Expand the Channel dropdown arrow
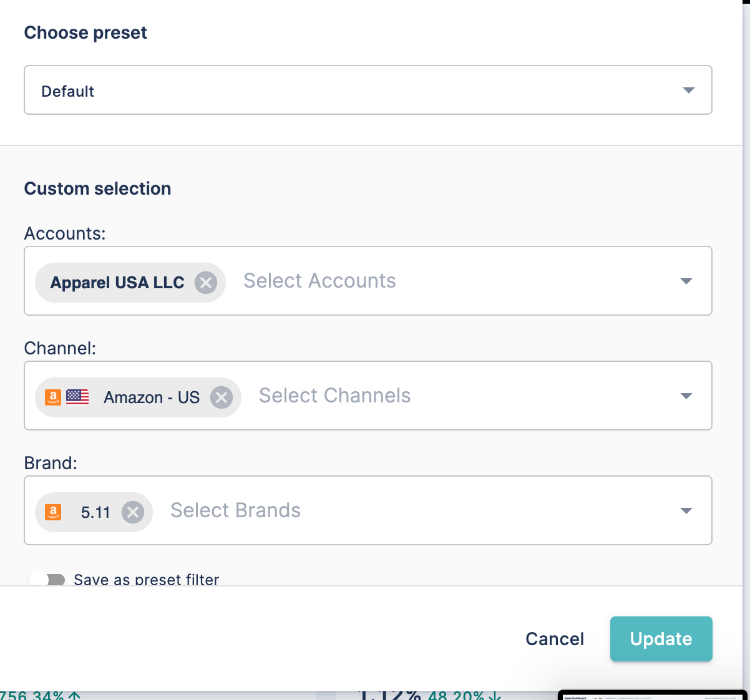 (686, 396)
